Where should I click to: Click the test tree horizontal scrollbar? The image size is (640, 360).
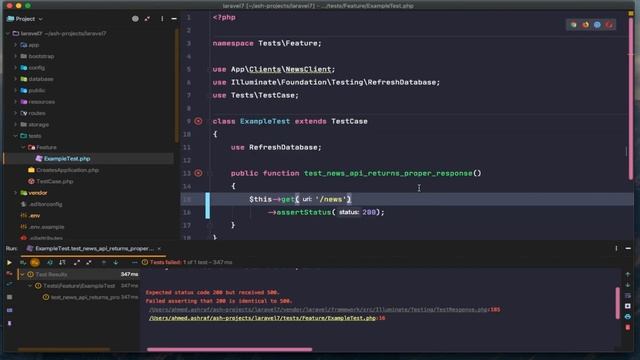coord(64,349)
